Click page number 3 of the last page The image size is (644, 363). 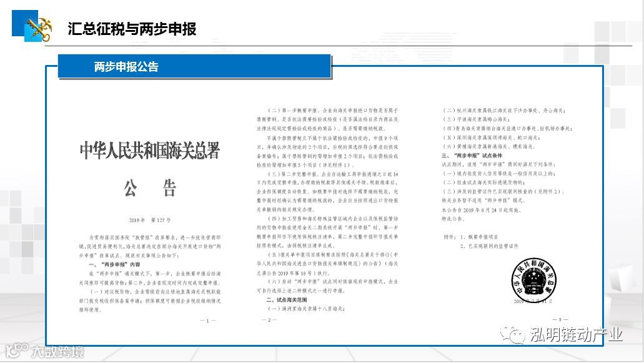point(560,319)
